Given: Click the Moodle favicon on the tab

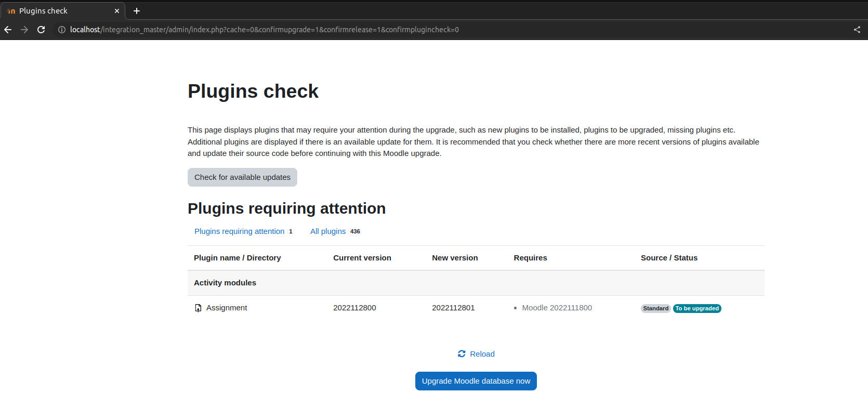Looking at the screenshot, I should coord(11,11).
